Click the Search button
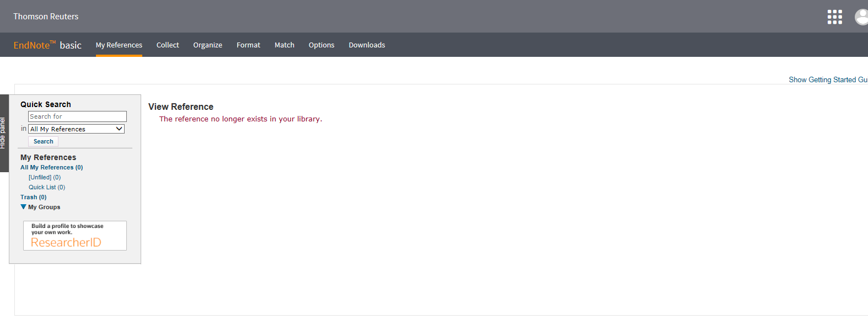This screenshot has height=319, width=868. tap(43, 141)
